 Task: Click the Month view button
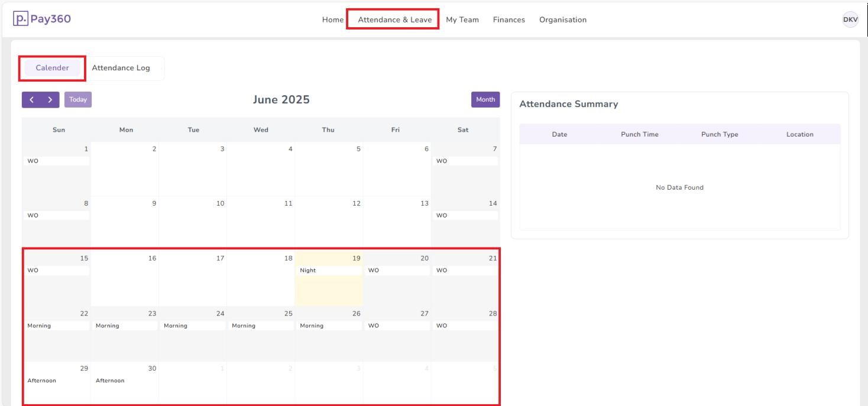(x=485, y=100)
